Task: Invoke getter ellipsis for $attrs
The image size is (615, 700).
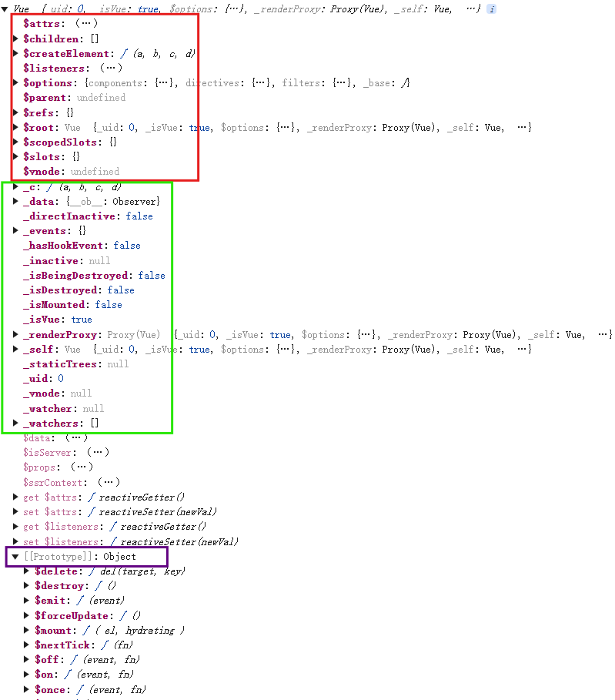Action: pyautogui.click(x=86, y=23)
